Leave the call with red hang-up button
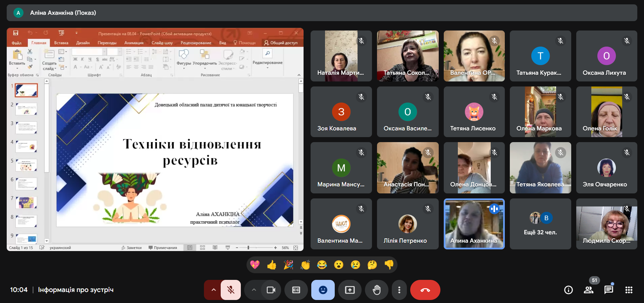Viewport: 644px width, 303px height. coord(425,290)
